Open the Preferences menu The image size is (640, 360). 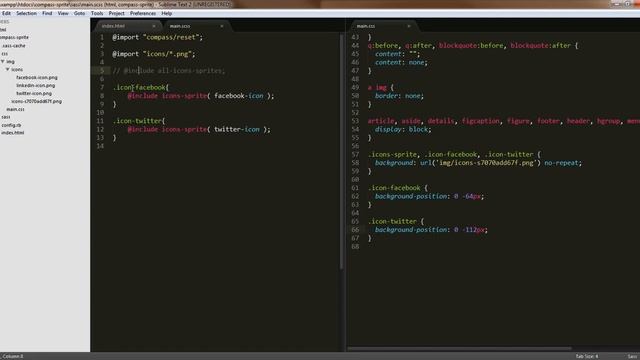143,13
